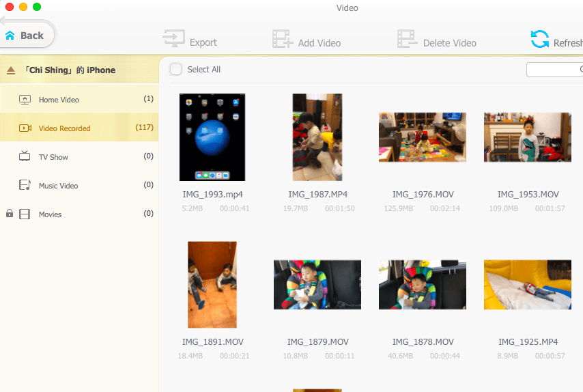
Task: Click the IMG_1987.MP4 file name
Action: 317,195
